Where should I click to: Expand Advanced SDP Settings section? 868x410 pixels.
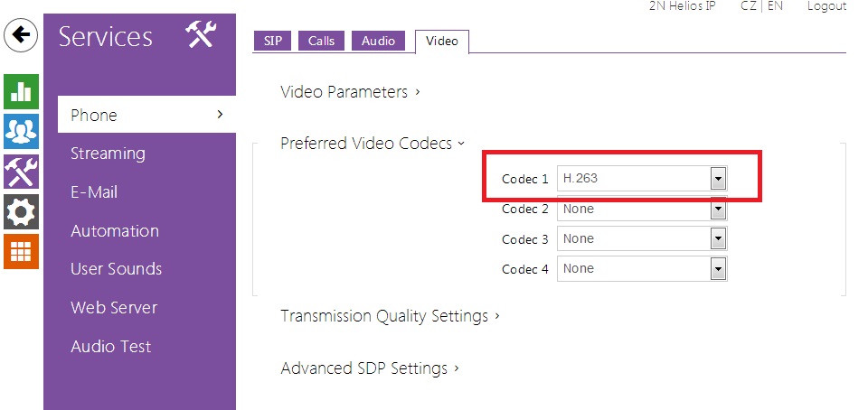370,368
